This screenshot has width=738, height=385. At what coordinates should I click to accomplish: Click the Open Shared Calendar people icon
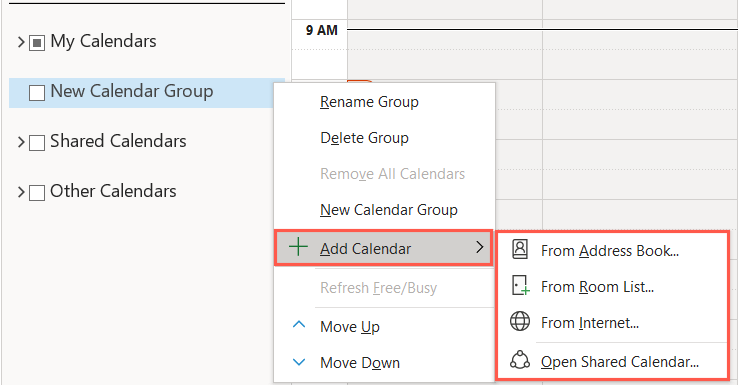pos(520,360)
